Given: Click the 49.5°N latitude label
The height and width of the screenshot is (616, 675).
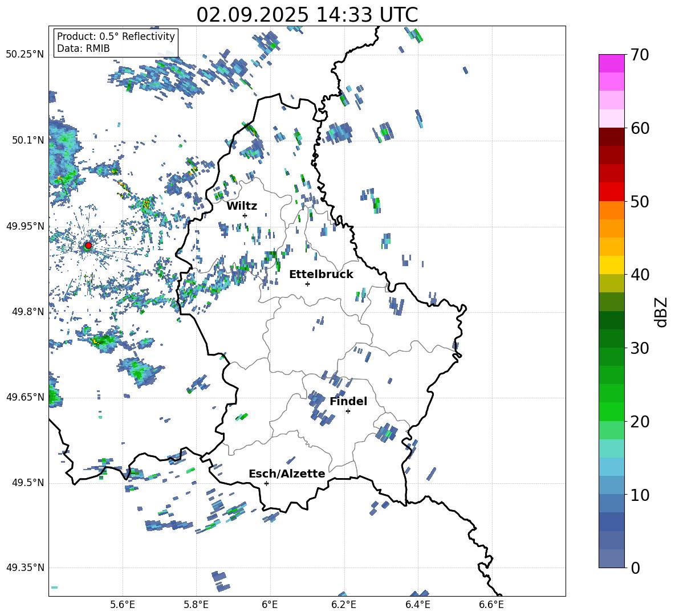Looking at the screenshot, I should (28, 483).
